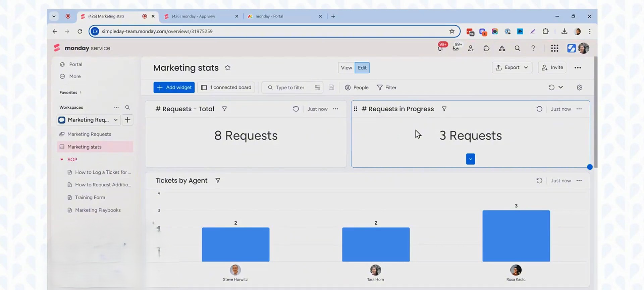The width and height of the screenshot is (644, 290).
Task: Click filter icon on Tickets by Agent
Action: click(218, 181)
